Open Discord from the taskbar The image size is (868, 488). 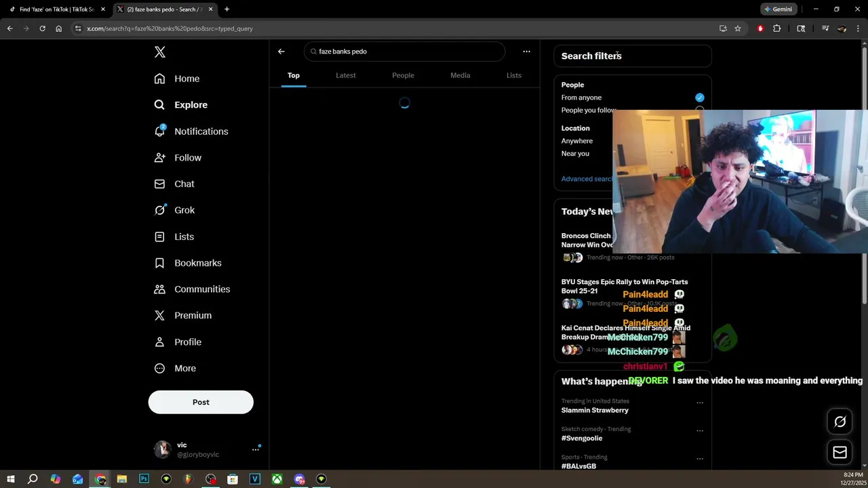(299, 479)
